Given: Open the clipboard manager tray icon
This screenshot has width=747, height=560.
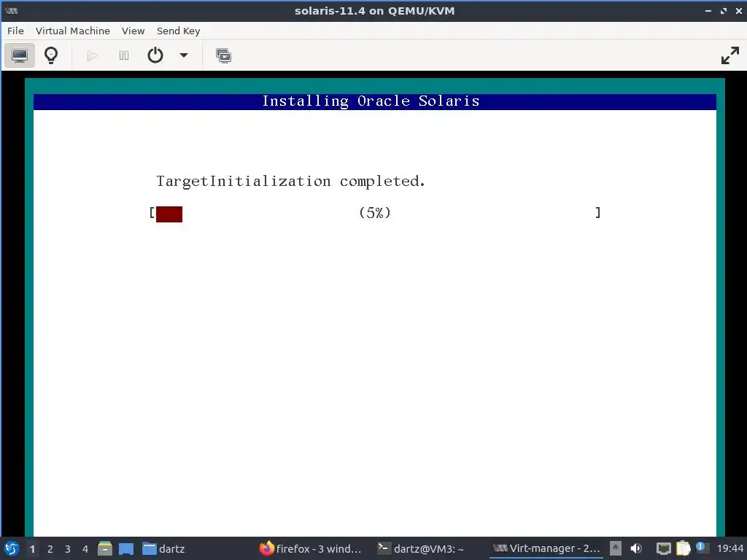Looking at the screenshot, I should tap(683, 548).
